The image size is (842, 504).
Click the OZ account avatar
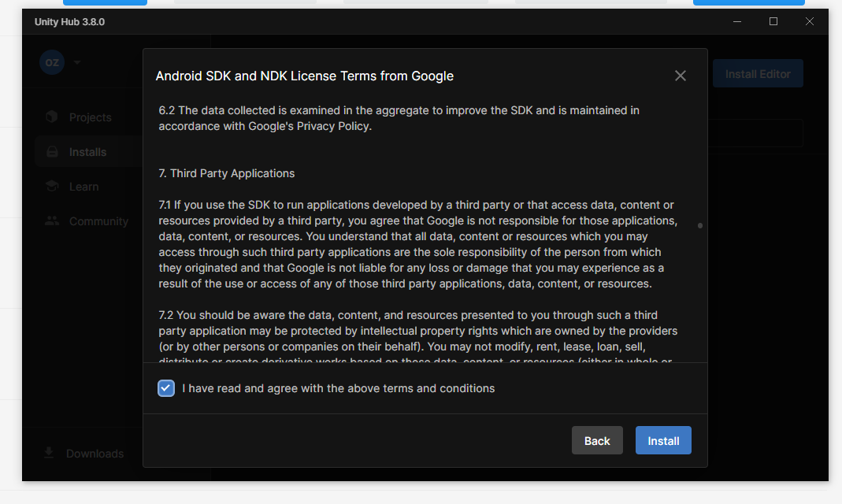click(52, 62)
